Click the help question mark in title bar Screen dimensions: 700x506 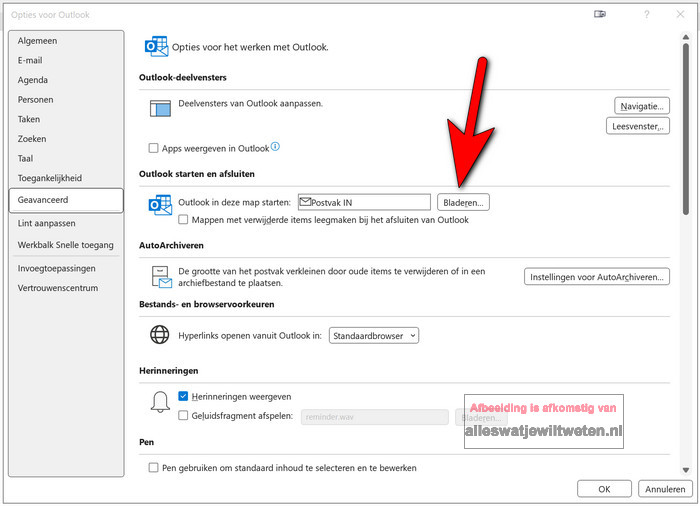tap(646, 14)
